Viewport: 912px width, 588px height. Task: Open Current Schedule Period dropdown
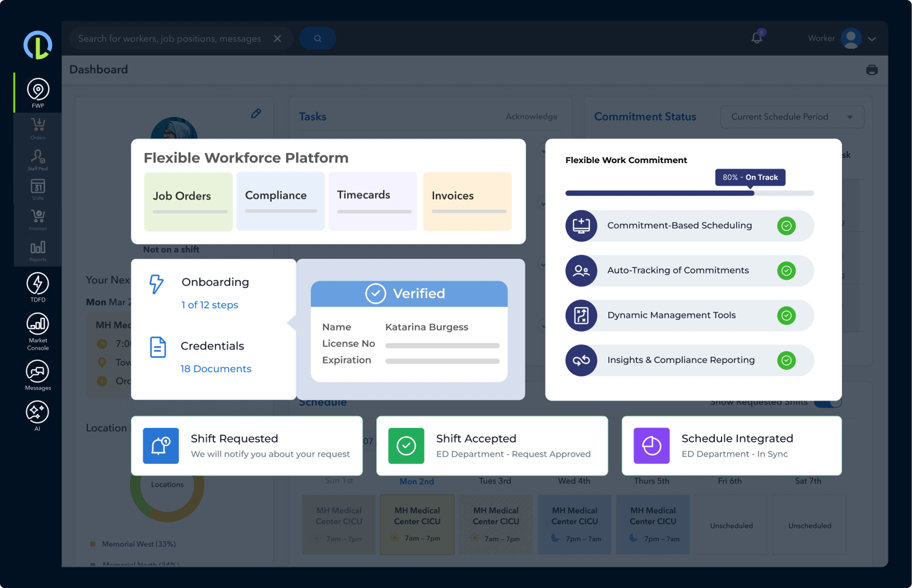click(x=792, y=117)
